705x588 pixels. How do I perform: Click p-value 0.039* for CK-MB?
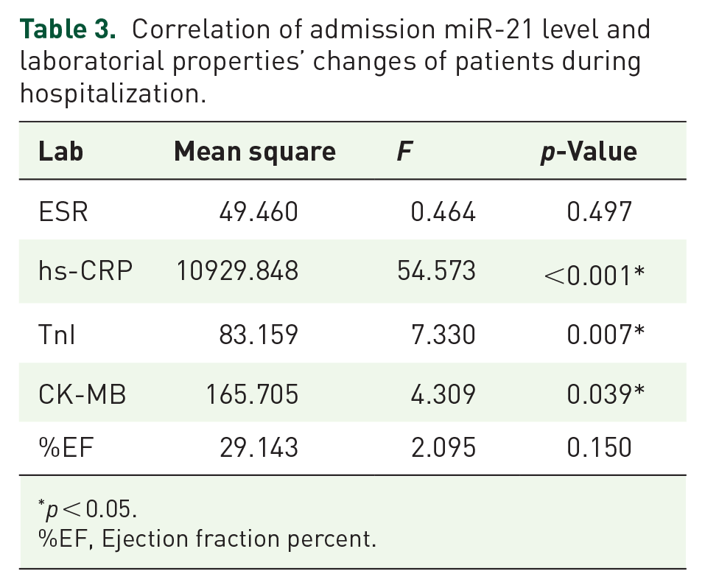tap(606, 394)
